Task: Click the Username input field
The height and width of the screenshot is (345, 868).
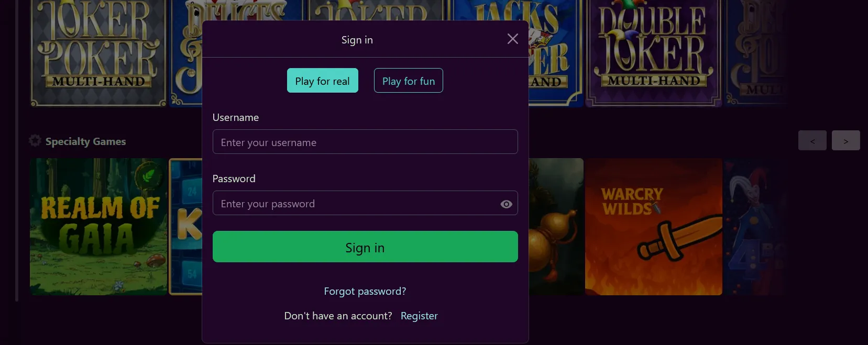Action: (x=365, y=141)
